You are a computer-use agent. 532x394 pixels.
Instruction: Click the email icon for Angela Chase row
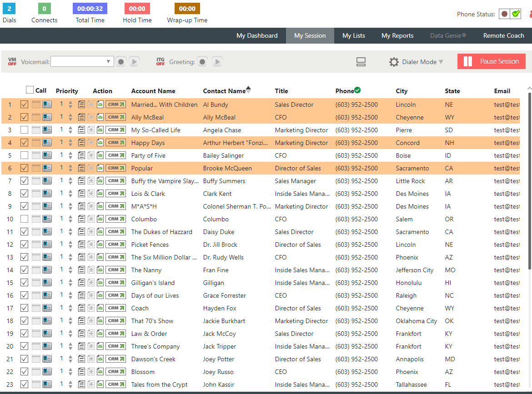click(100, 130)
